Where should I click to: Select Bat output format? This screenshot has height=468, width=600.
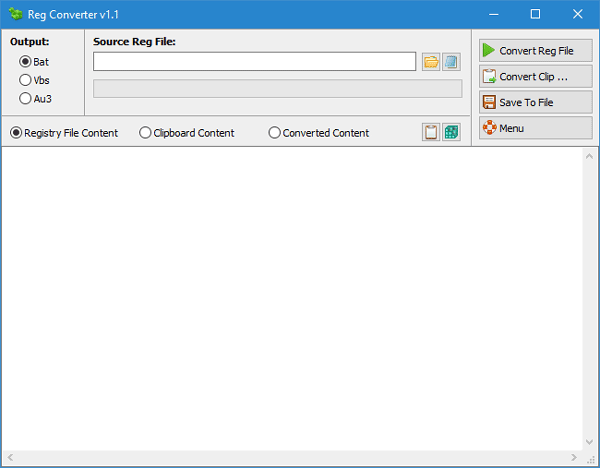point(34,62)
